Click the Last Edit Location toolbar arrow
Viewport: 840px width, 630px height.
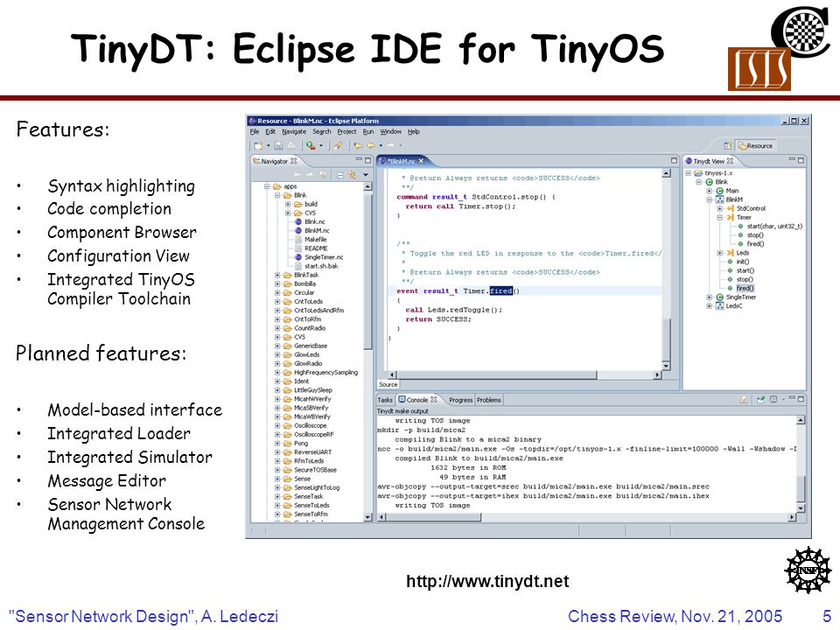pos(358,146)
